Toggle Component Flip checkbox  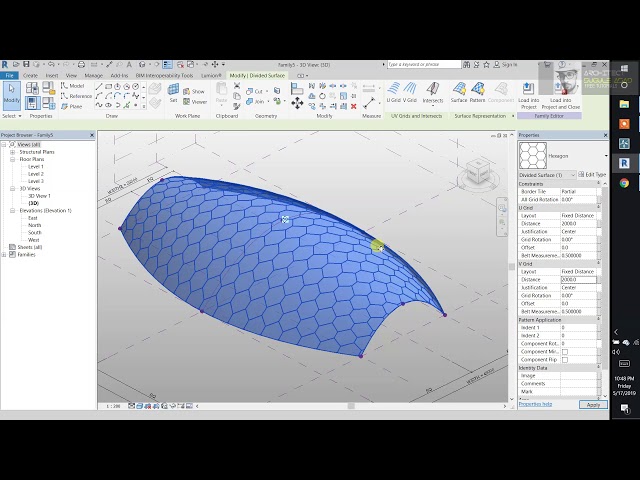click(565, 360)
